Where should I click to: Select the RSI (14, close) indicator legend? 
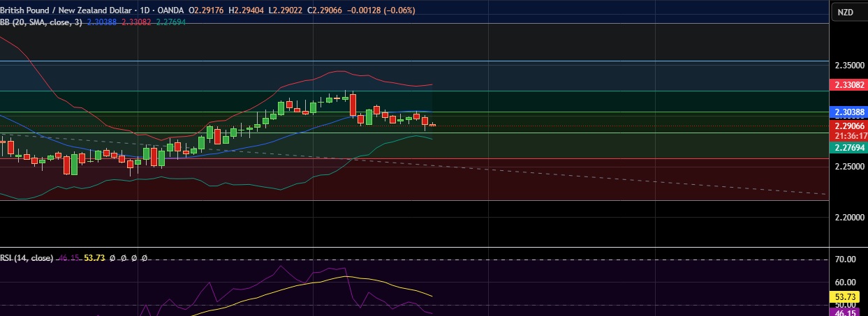27,258
